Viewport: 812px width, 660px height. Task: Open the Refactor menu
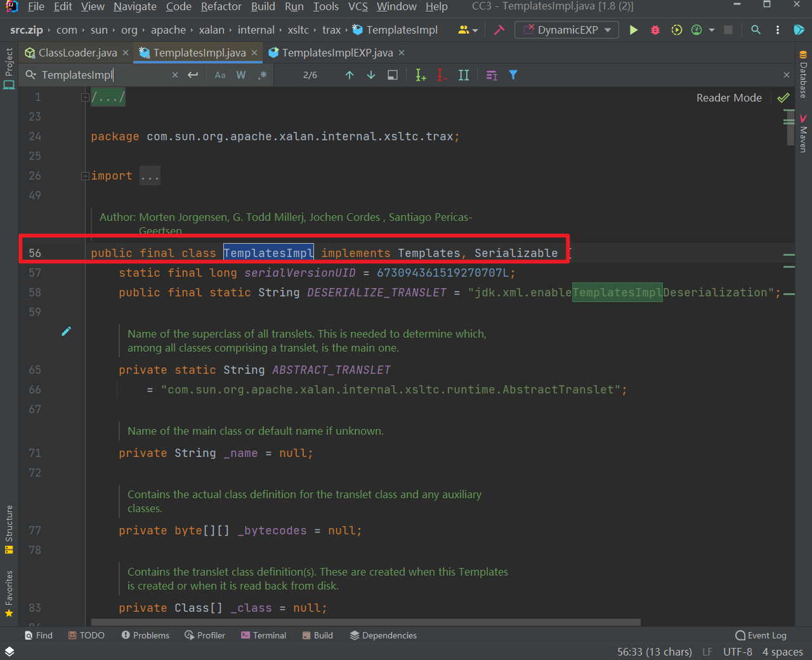click(x=221, y=7)
